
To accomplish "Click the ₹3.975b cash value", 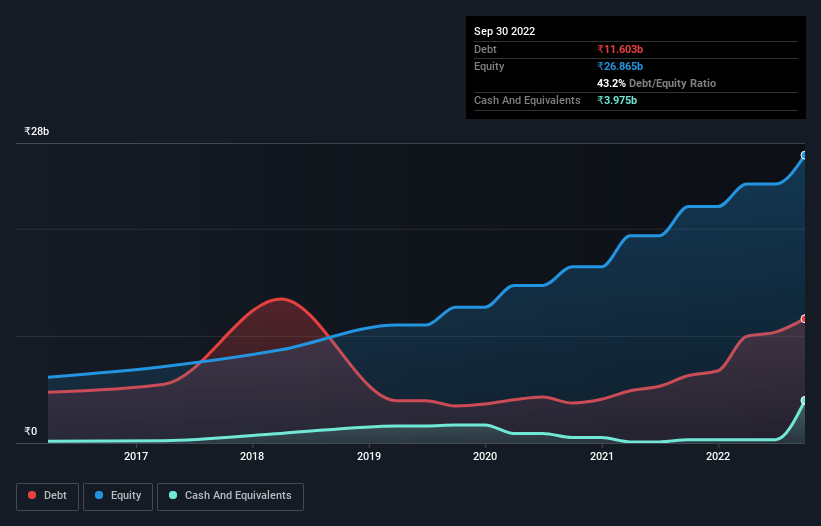I will 617,100.
